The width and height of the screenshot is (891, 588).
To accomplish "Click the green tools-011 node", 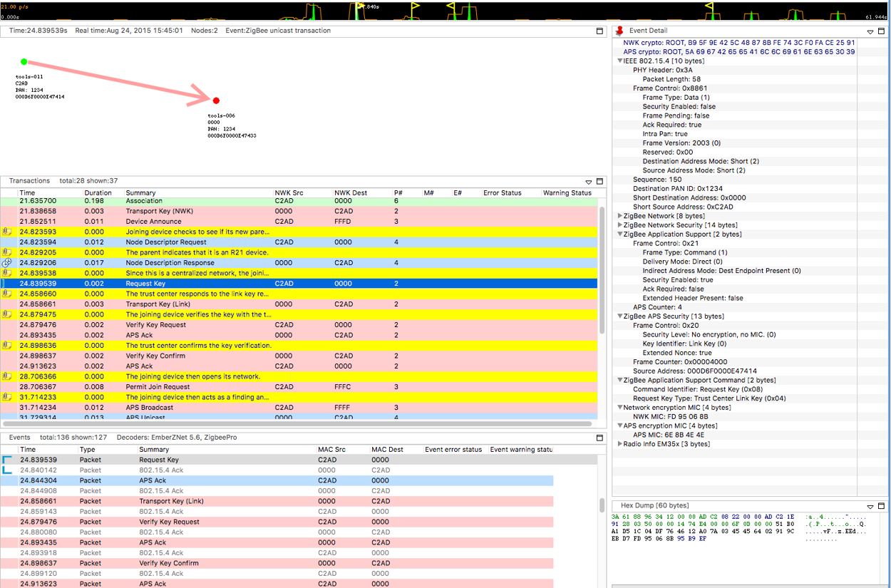I will pyautogui.click(x=24, y=62).
